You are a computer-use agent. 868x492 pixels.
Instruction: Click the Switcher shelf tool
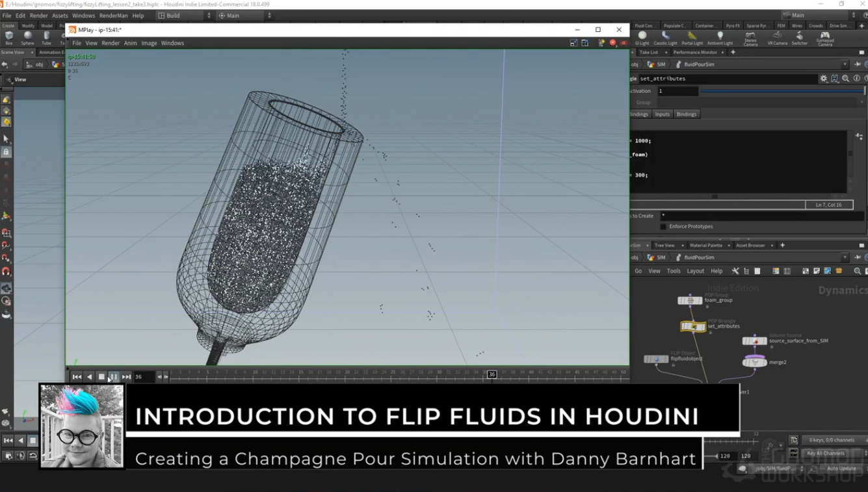tap(800, 38)
